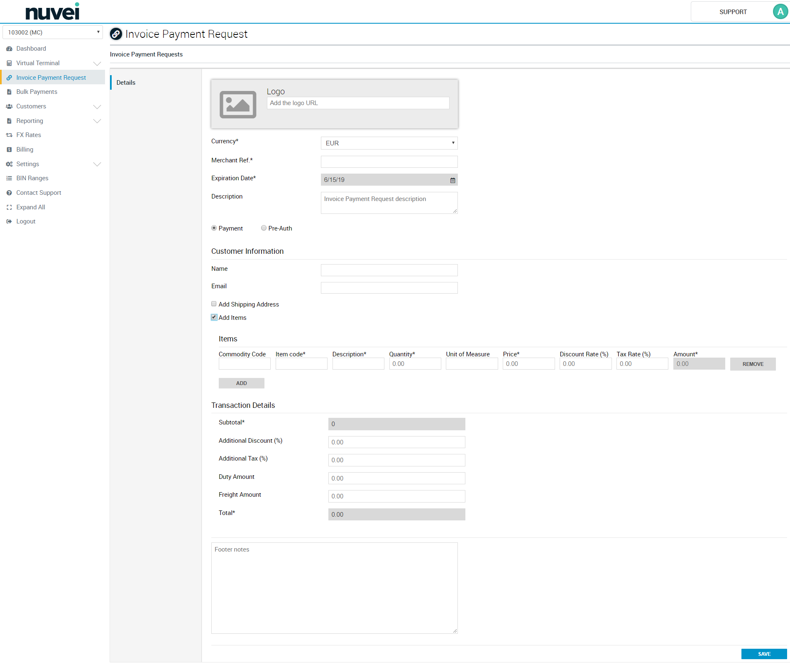Click the Logout icon in sidebar
This screenshot has height=672, width=790.
pyautogui.click(x=9, y=222)
